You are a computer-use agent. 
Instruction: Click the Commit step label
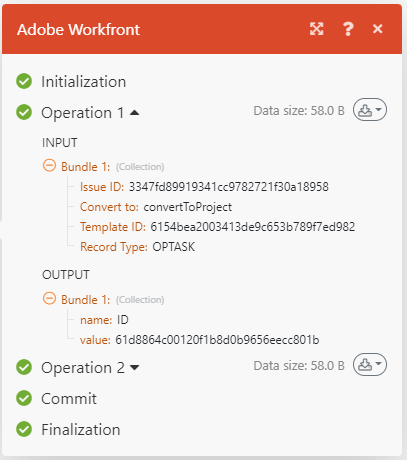(x=69, y=399)
